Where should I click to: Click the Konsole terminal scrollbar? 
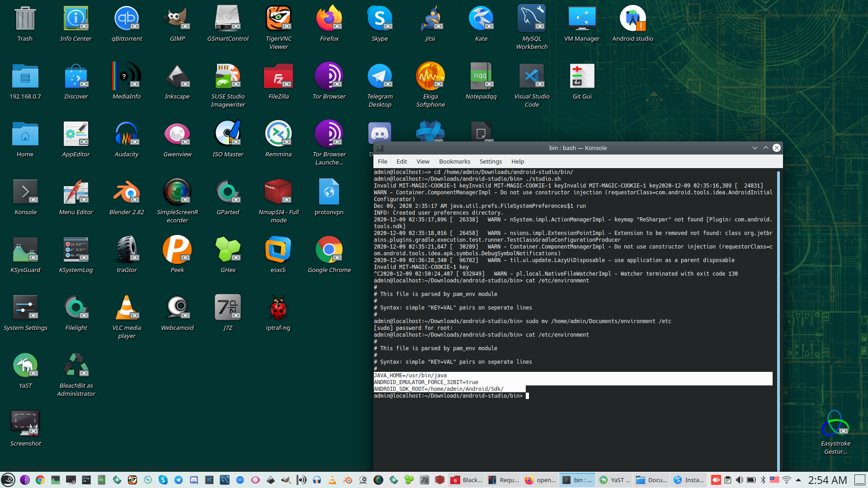(778, 316)
